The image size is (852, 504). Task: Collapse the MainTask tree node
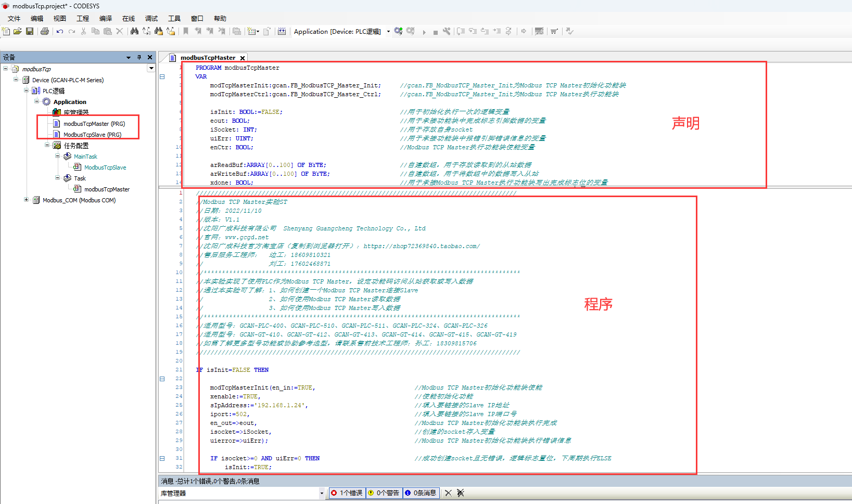(x=58, y=156)
